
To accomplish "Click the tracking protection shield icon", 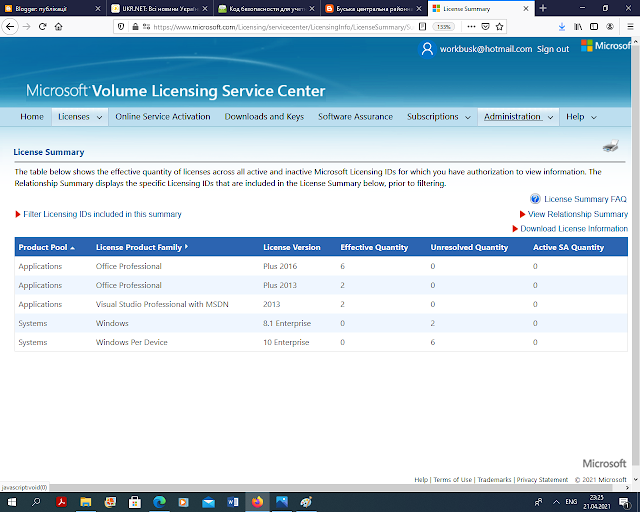I will click(121, 27).
